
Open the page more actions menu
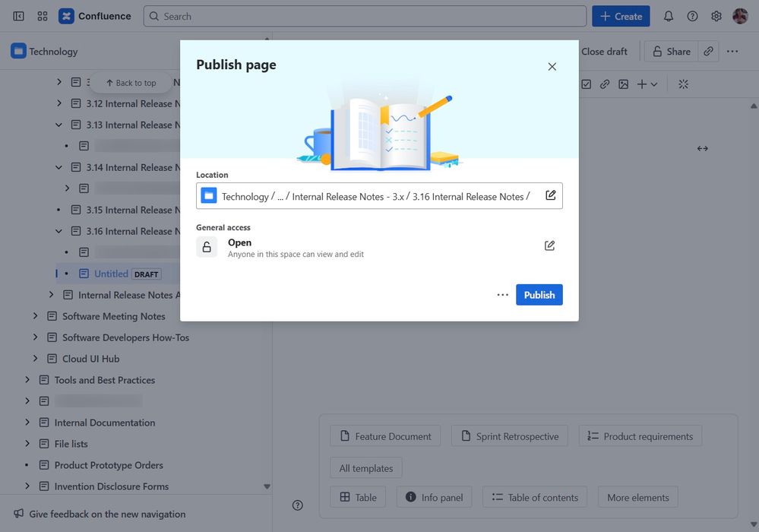[732, 52]
